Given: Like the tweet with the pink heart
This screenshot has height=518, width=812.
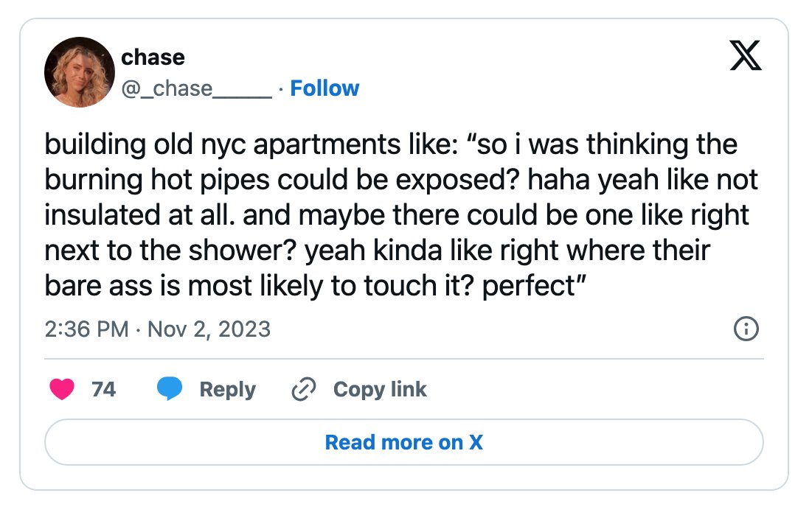Looking at the screenshot, I should pyautogui.click(x=62, y=389).
